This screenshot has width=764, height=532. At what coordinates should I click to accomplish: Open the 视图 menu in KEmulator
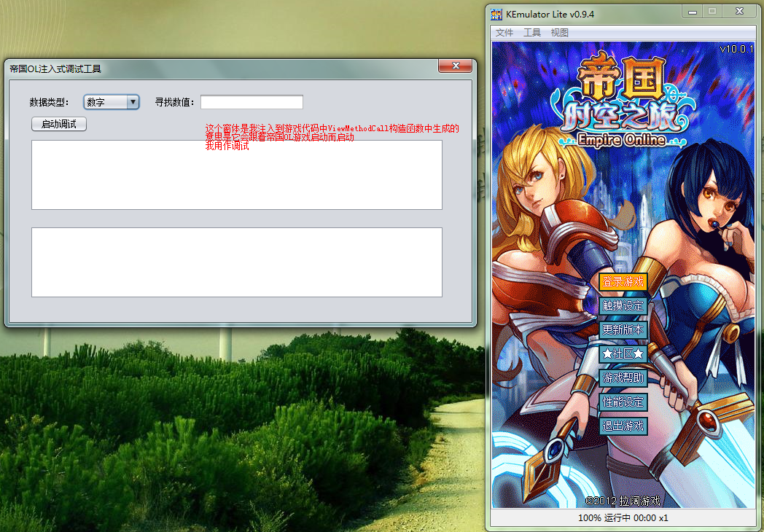(559, 33)
